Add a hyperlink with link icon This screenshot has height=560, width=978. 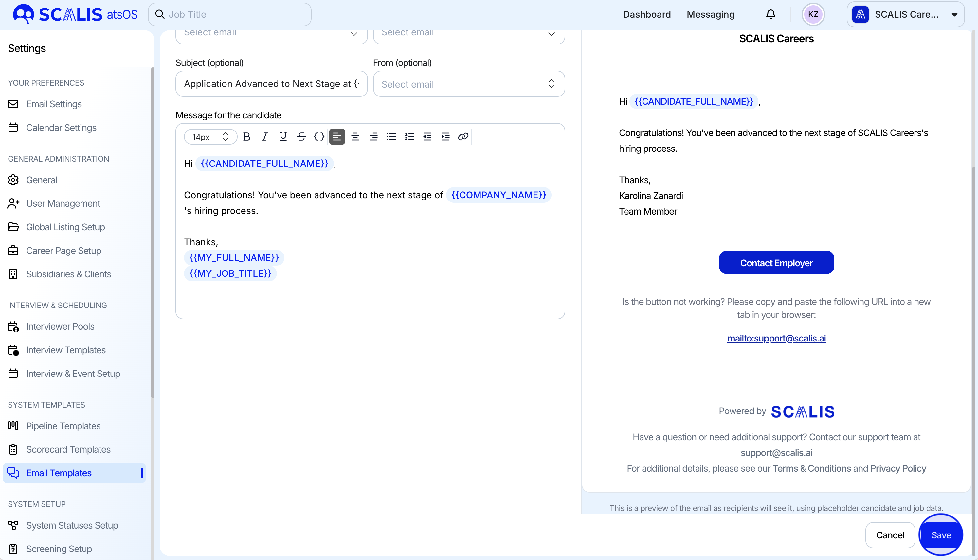pos(463,136)
